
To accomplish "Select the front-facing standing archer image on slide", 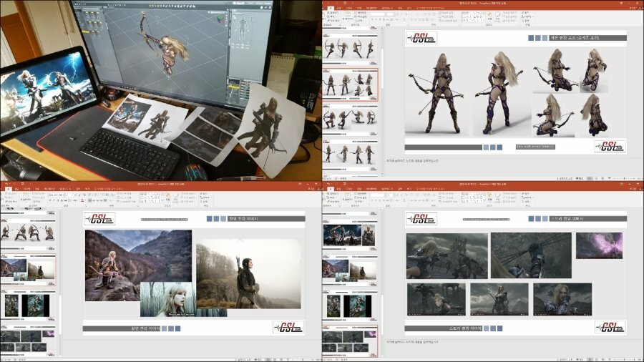I will pyautogui.click(x=437, y=94).
